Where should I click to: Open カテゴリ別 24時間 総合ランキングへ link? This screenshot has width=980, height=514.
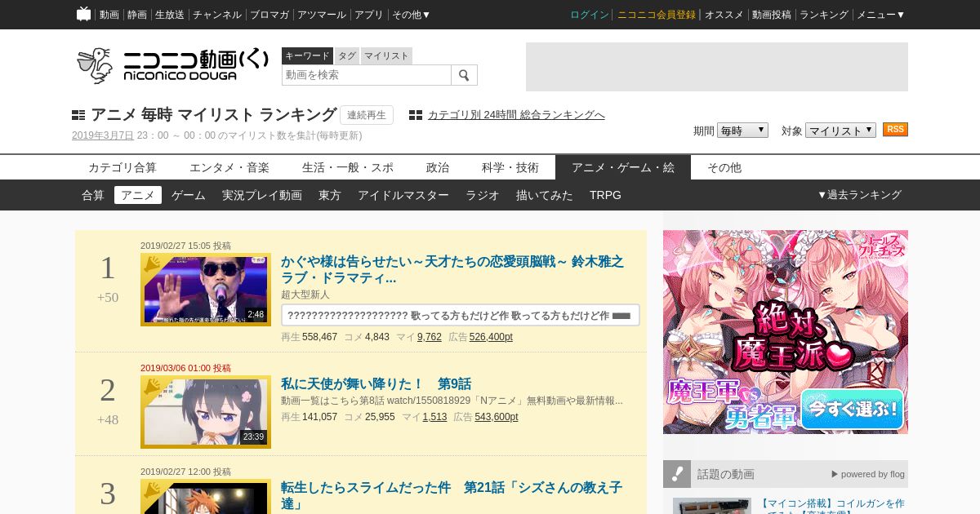(516, 115)
